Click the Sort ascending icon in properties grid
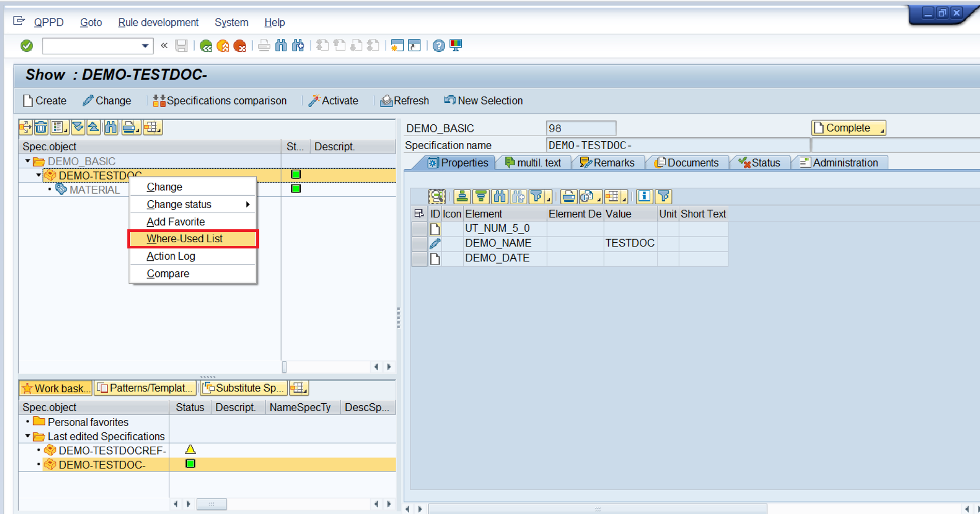The width and height of the screenshot is (980, 514). (462, 197)
